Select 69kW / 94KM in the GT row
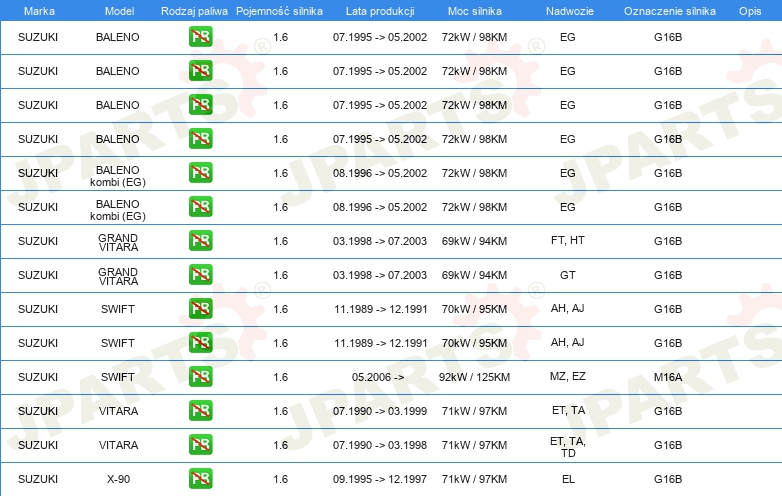Viewport: 782px width, 496px height. click(x=474, y=275)
